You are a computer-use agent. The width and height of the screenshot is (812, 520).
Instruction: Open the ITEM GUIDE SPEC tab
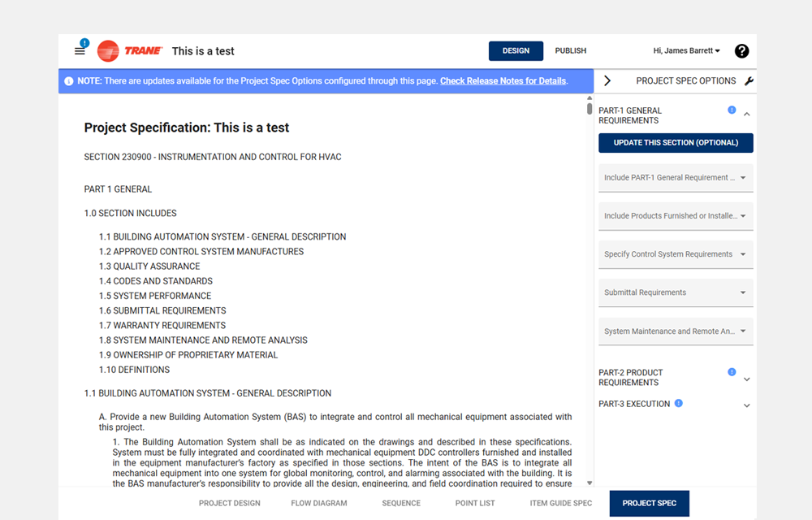561,503
